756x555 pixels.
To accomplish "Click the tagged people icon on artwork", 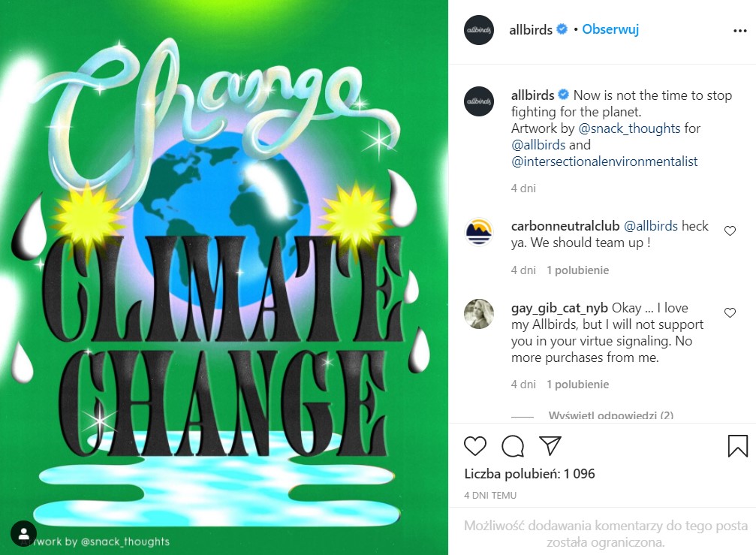I will coord(24,532).
